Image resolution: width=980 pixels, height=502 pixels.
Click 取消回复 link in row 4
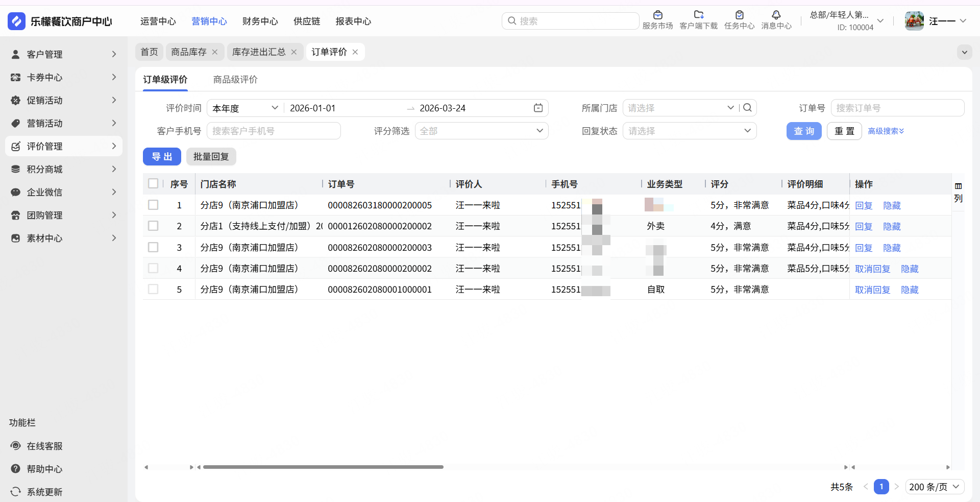point(872,269)
